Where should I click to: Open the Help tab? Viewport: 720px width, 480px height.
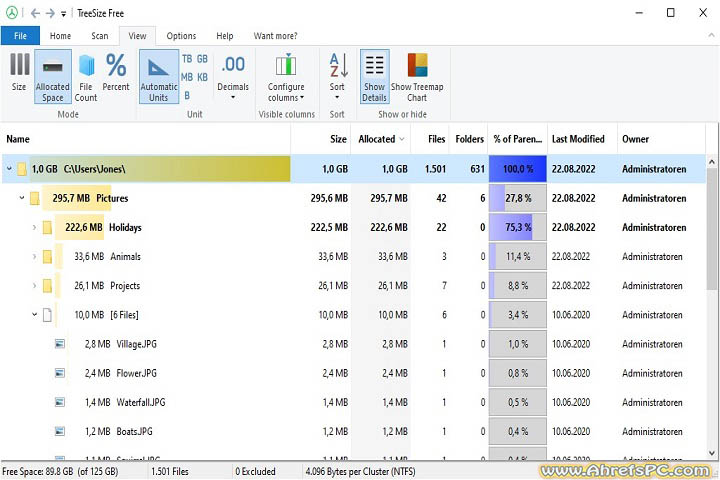[x=225, y=36]
